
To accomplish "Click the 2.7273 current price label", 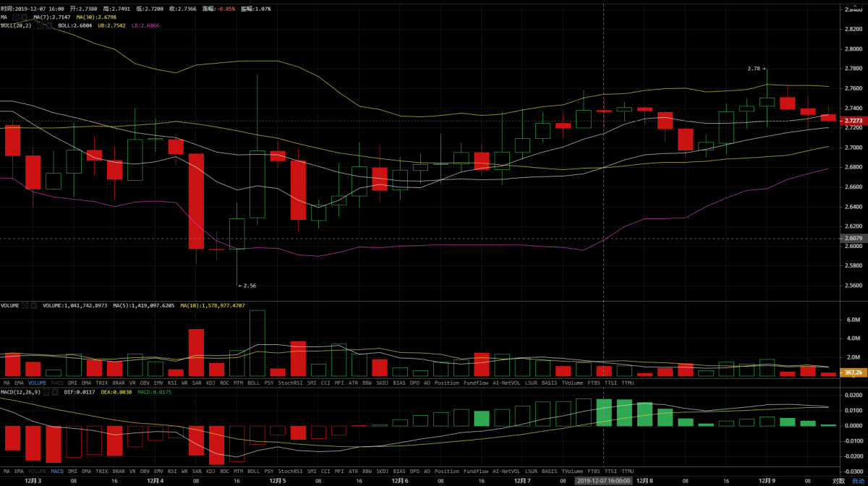I will 852,121.
